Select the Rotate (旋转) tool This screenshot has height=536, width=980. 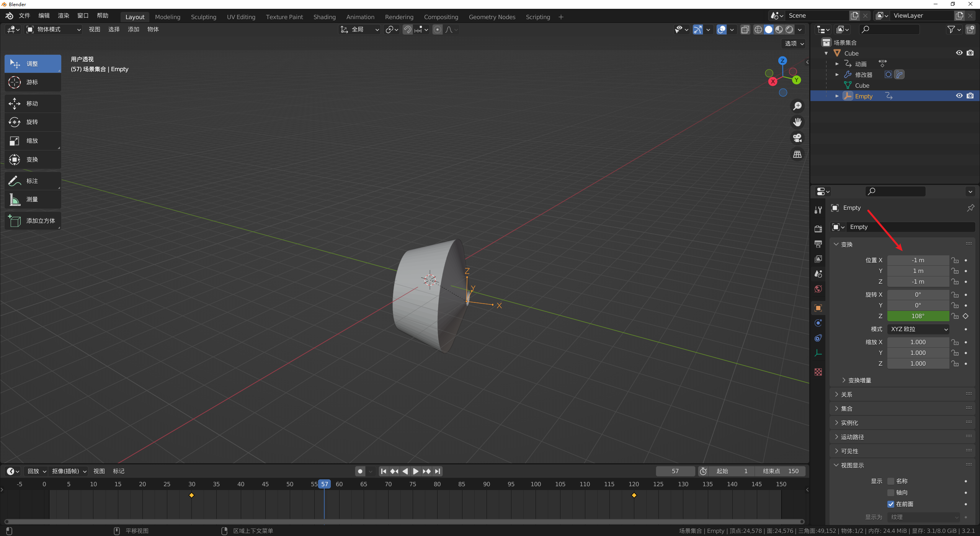tap(33, 122)
